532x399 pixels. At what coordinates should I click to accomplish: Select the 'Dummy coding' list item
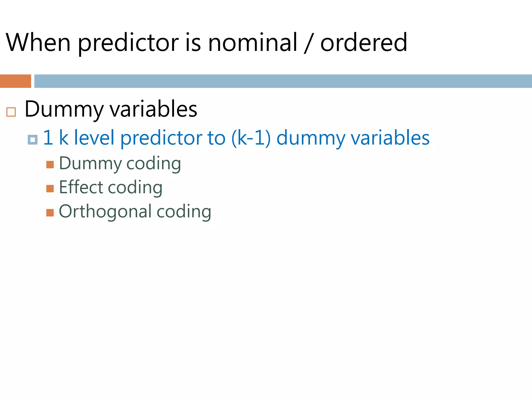point(120,164)
